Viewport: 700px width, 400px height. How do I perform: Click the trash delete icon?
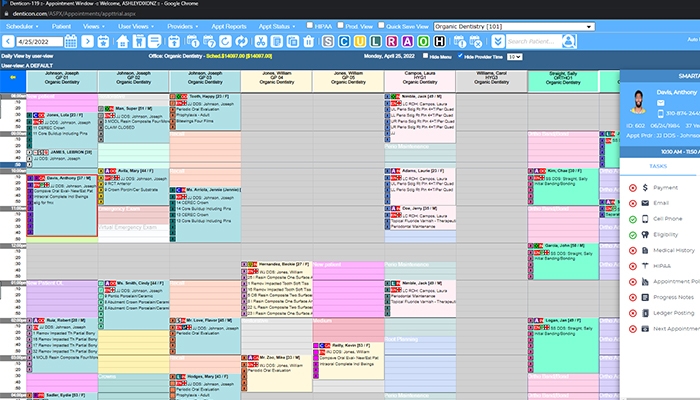(308, 42)
